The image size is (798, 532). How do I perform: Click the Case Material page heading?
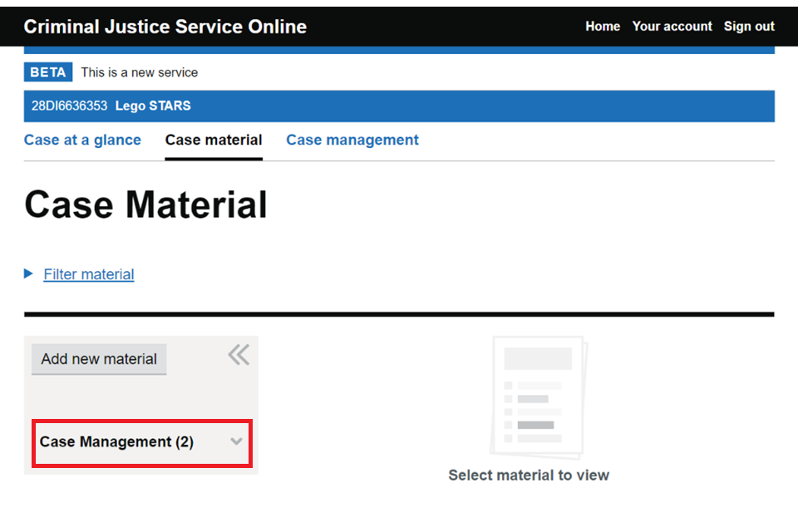coord(146,204)
